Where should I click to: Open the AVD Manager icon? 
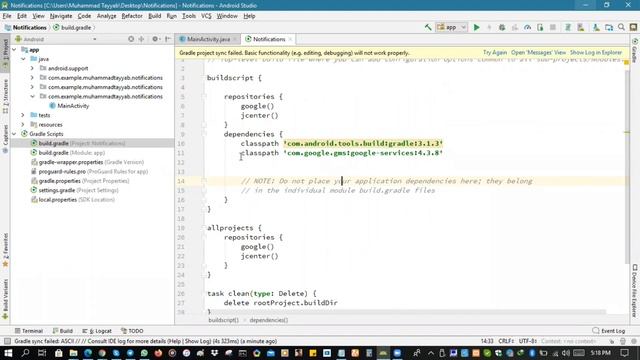pos(580,27)
